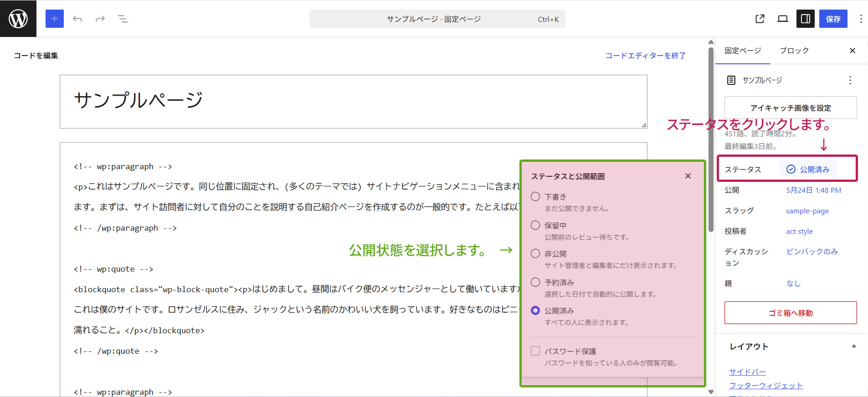Click into the code editor textarea
Screen dimensions: 868x397
[354, 269]
